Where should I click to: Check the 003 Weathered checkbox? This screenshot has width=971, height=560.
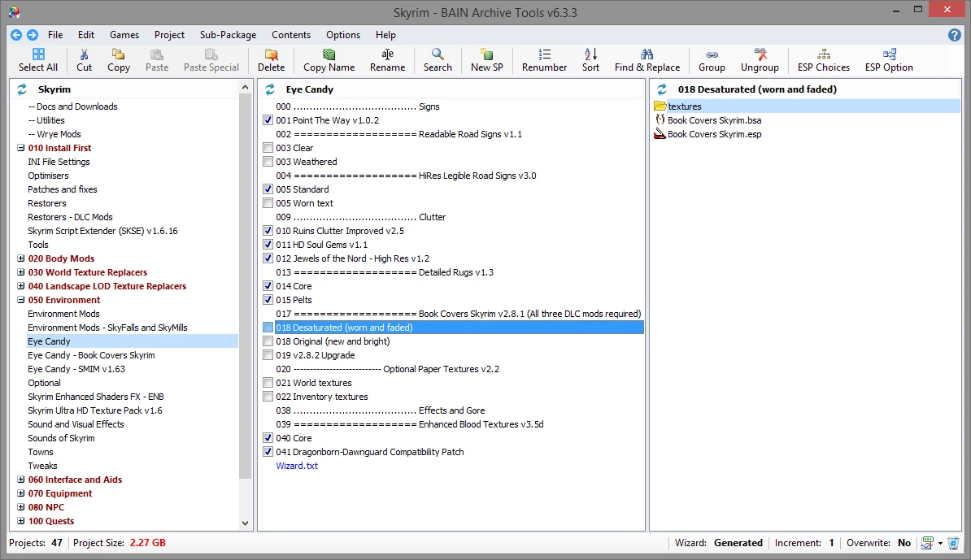coord(268,162)
